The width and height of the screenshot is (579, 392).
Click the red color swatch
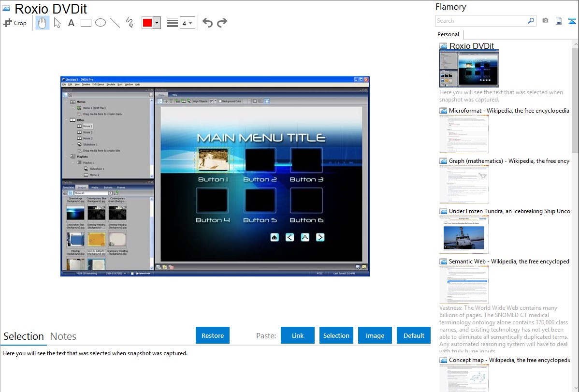pos(147,23)
